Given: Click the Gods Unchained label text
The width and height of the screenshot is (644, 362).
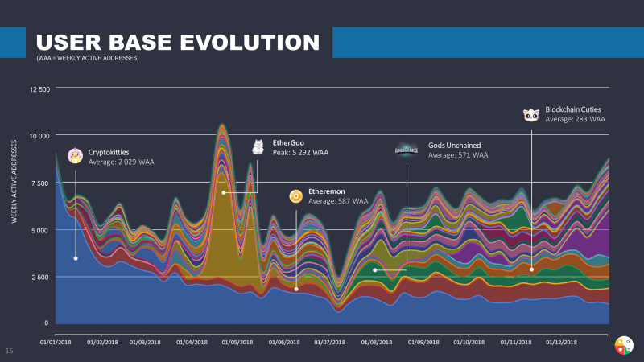Looking at the screenshot, I should (x=454, y=146).
